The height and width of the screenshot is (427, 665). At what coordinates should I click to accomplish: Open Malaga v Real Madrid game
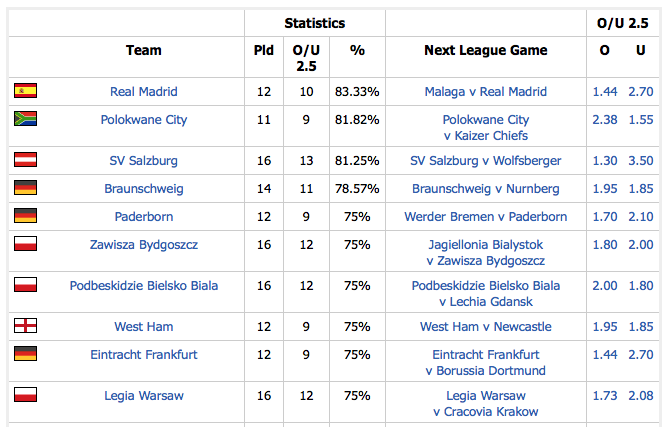[x=486, y=92]
